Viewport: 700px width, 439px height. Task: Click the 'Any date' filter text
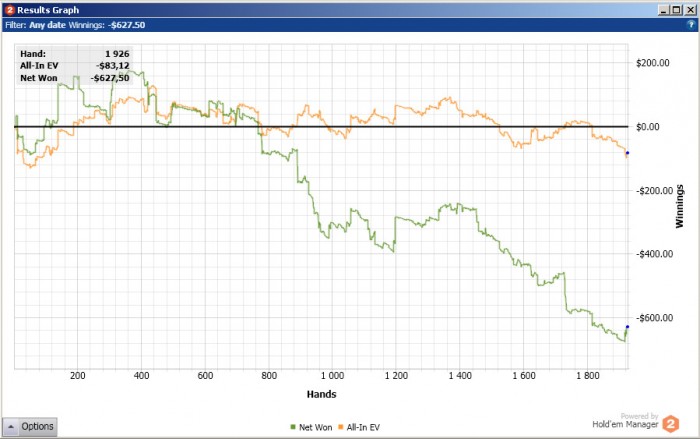coord(47,25)
